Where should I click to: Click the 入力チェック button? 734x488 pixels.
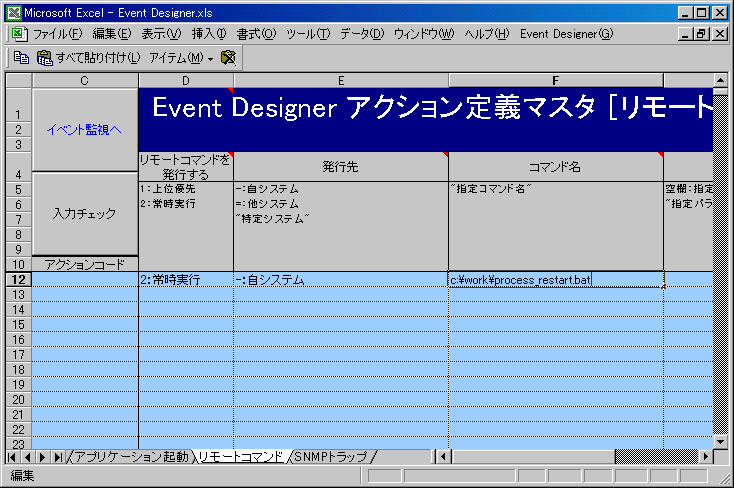84,214
